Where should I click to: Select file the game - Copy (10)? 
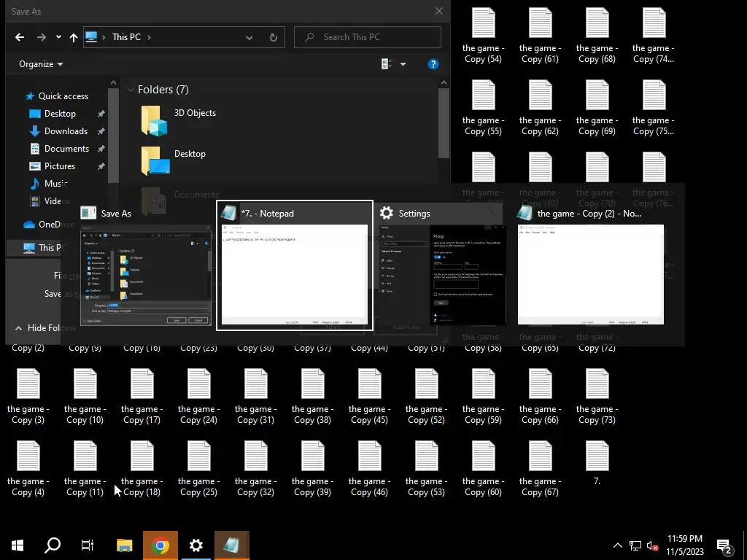(85, 397)
